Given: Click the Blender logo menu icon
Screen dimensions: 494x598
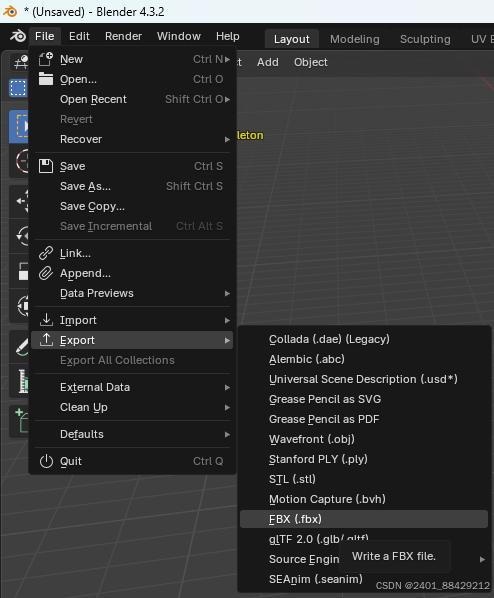Looking at the screenshot, I should pos(18,36).
